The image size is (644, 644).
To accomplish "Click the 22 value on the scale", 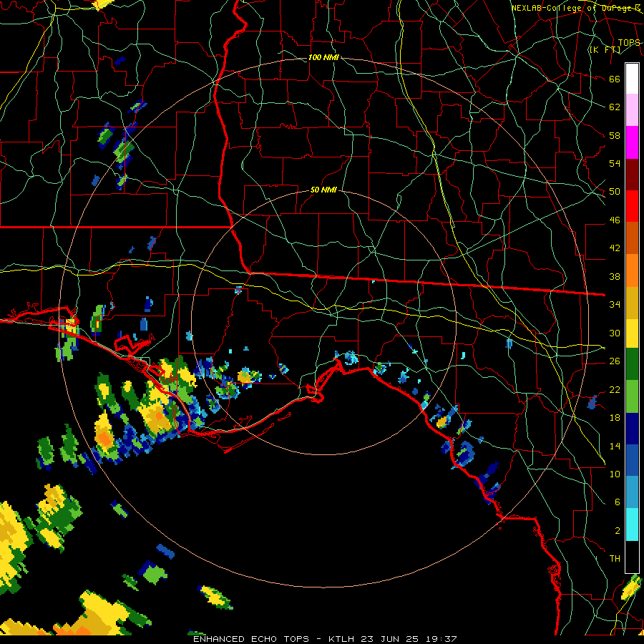I will pos(615,389).
